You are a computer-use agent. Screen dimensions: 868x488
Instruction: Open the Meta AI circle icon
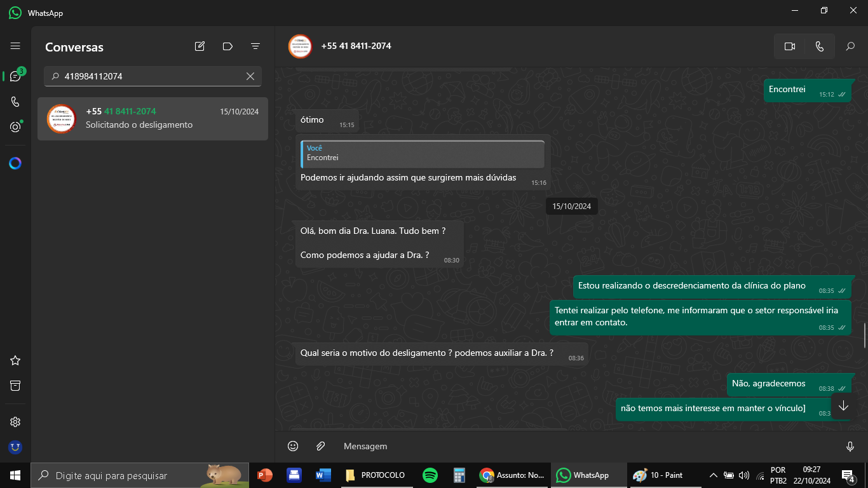[x=15, y=163]
